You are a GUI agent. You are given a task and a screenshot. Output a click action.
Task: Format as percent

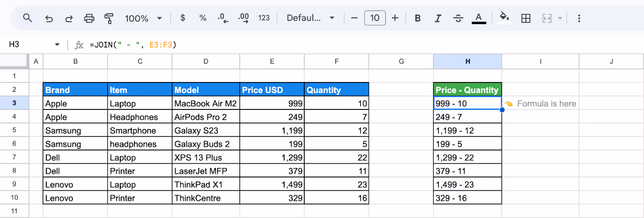[x=203, y=18]
